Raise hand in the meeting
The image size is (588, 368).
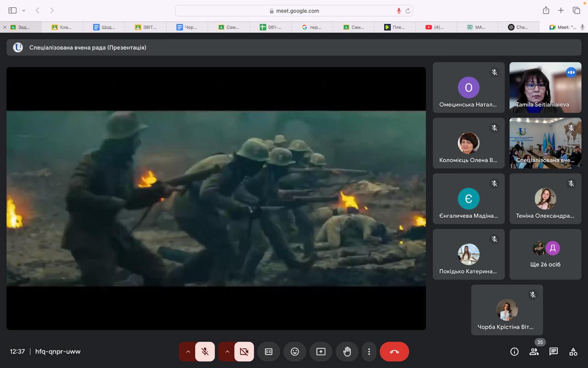(347, 351)
